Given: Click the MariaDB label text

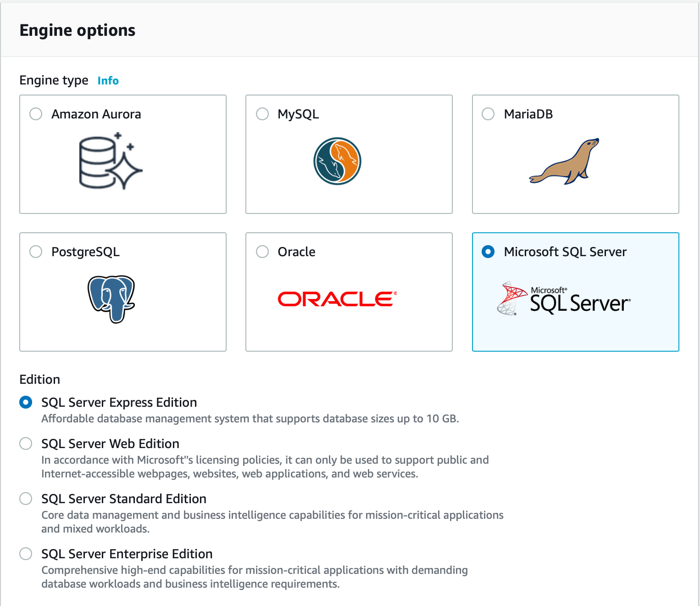Looking at the screenshot, I should click(528, 114).
